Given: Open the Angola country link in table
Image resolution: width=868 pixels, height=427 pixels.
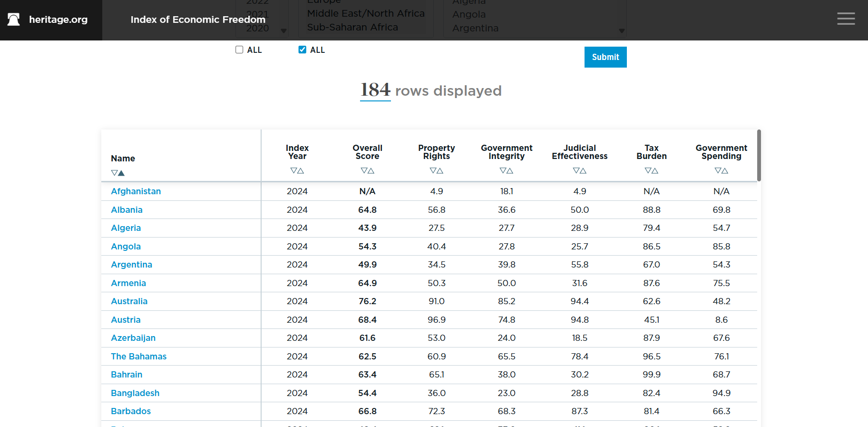Looking at the screenshot, I should pos(126,247).
